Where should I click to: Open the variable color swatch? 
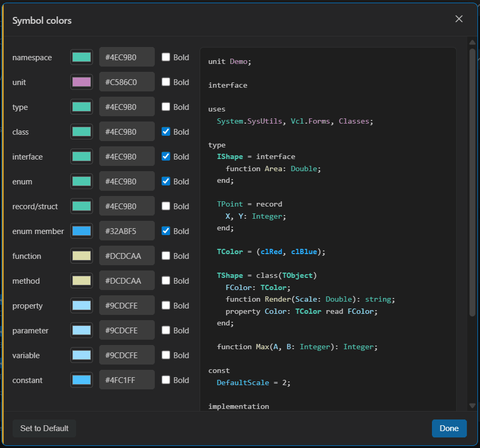pyautogui.click(x=81, y=355)
